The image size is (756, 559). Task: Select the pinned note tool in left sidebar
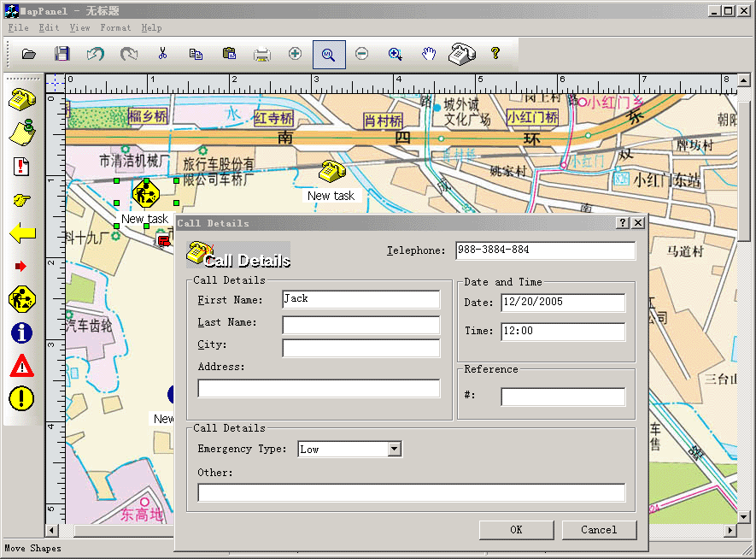pyautogui.click(x=22, y=132)
